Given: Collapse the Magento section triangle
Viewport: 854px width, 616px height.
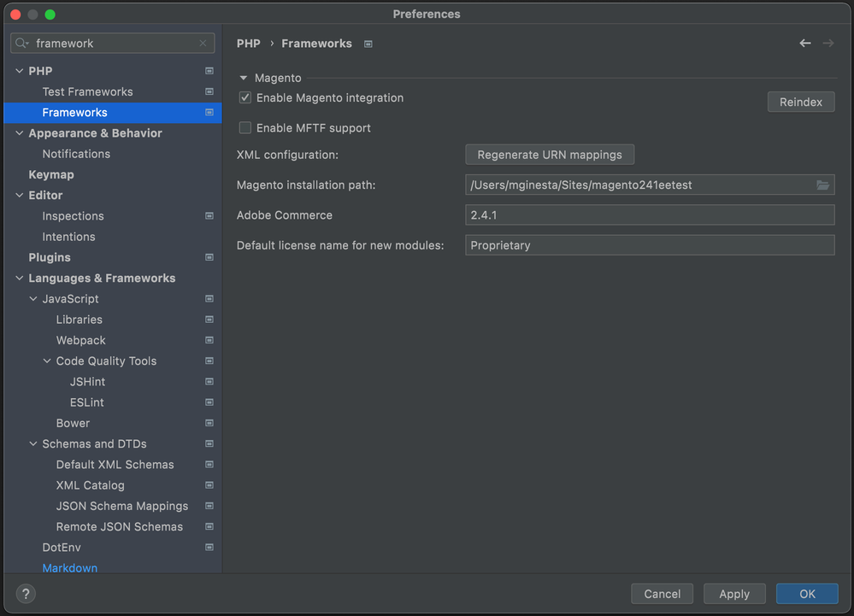Looking at the screenshot, I should click(244, 78).
